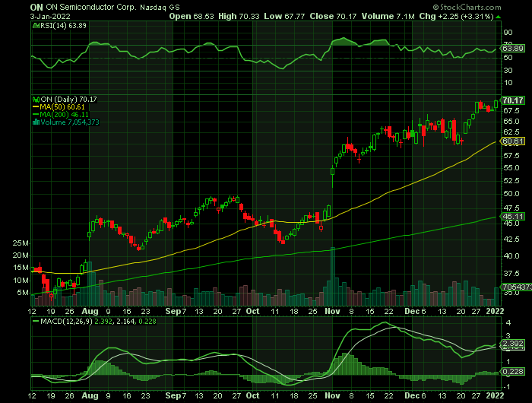
Task: Click the RSI(14) indicator legend icon
Action: point(33,25)
